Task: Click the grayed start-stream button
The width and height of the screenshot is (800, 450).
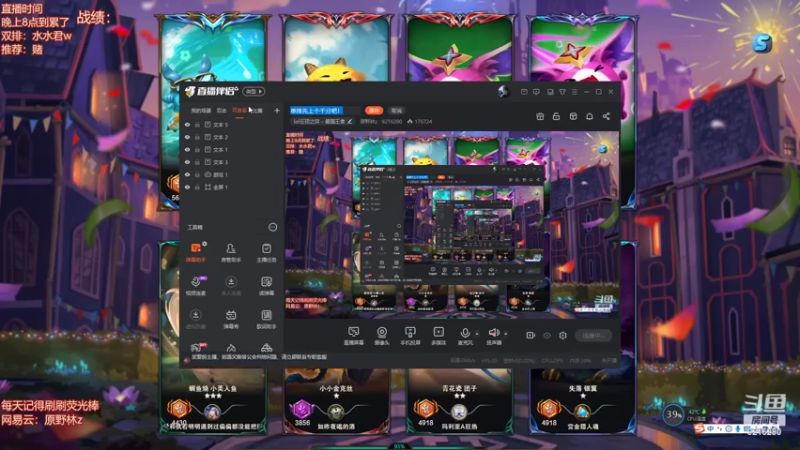Action: (593, 336)
